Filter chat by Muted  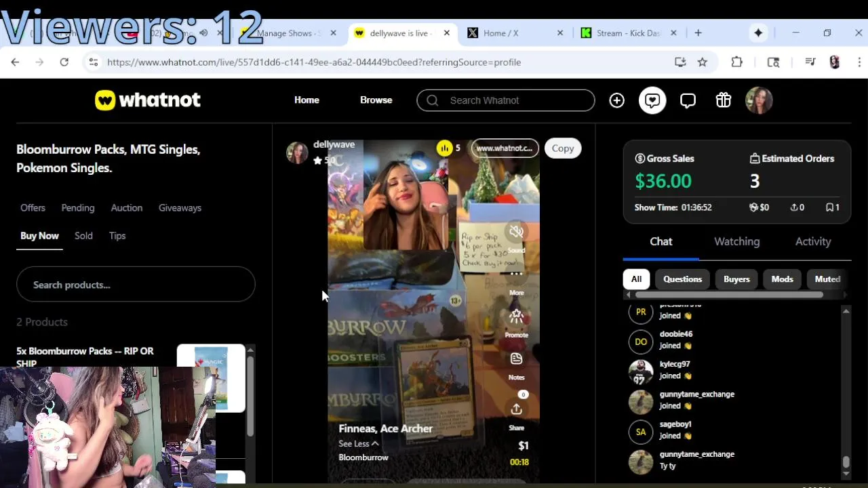827,279
